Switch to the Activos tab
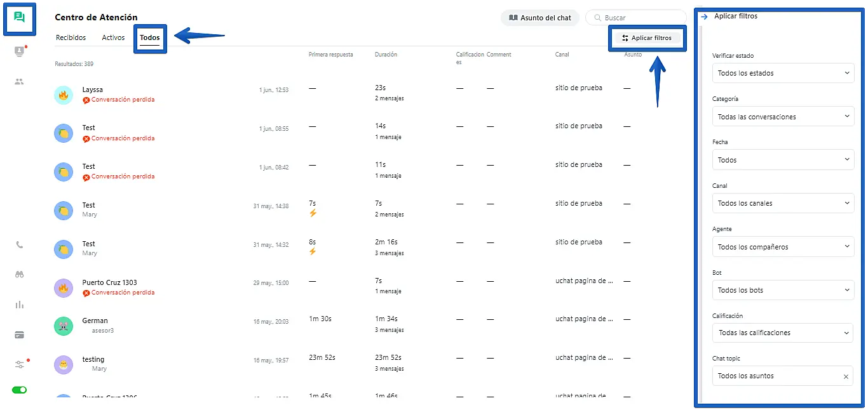 coord(113,38)
